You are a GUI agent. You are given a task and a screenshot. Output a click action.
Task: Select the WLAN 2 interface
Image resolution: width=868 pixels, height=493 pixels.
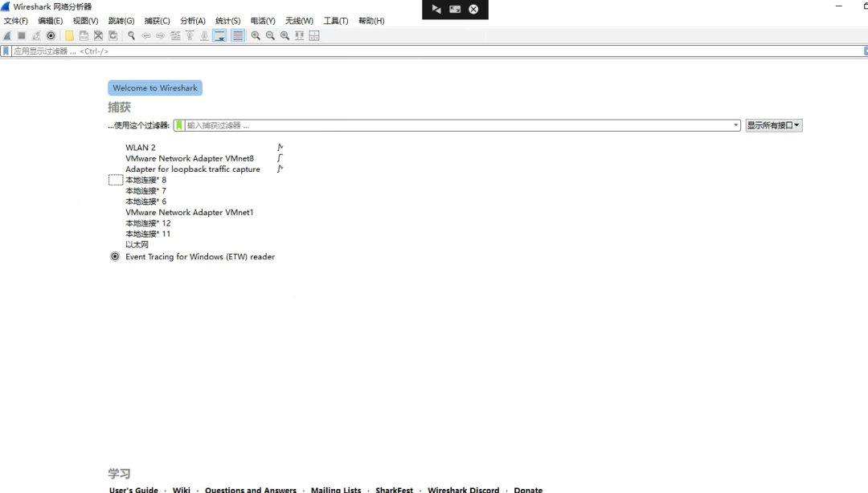(141, 147)
